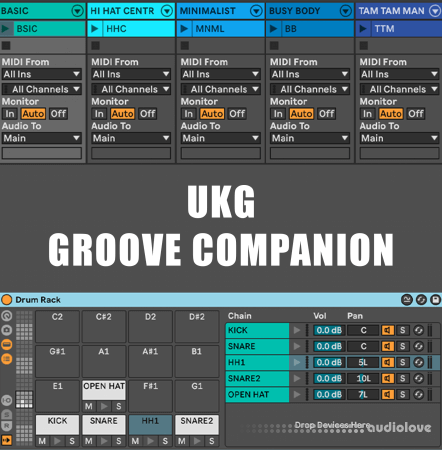Launch the TTM clip

pos(363,29)
